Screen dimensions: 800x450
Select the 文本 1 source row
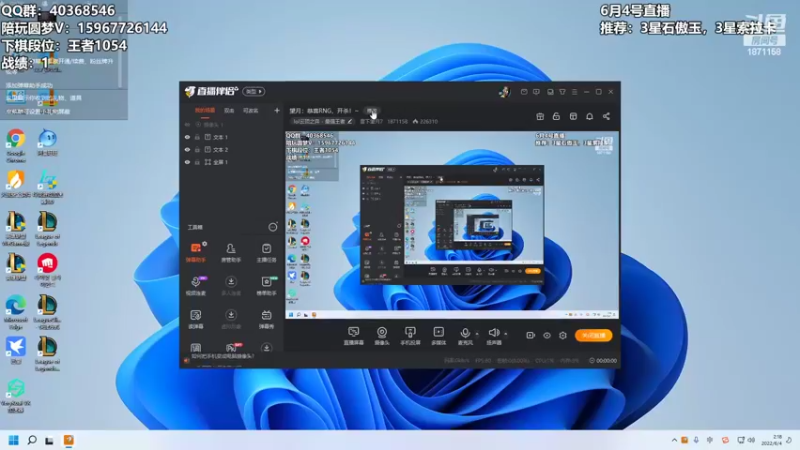(232, 137)
